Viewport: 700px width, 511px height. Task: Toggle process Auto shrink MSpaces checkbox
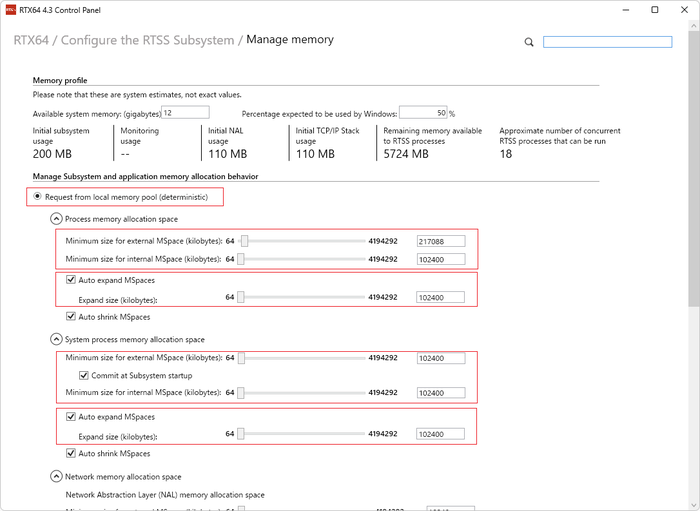[x=71, y=316]
